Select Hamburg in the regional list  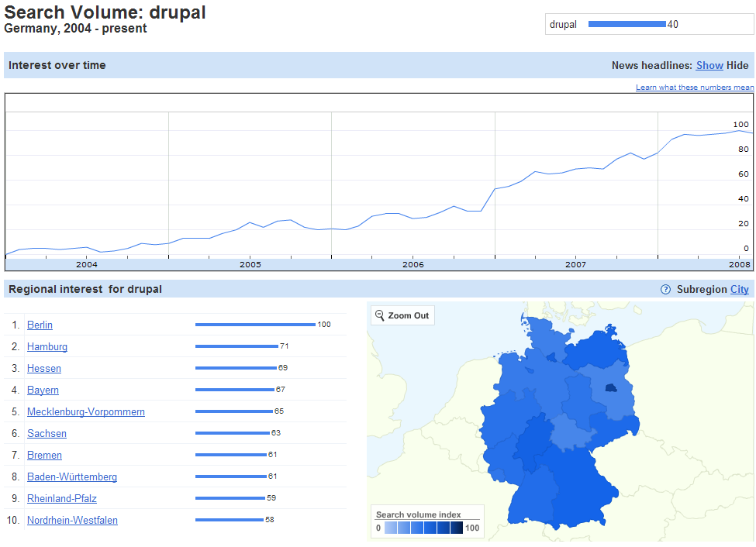47,347
